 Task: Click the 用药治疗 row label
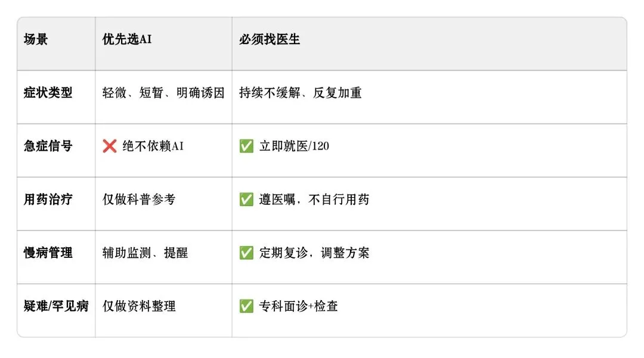[x=48, y=200]
